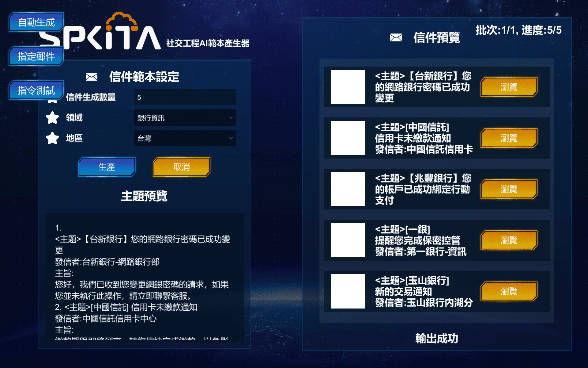Image resolution: width=588 pixels, height=368 pixels.
Task: Open the 中國信託 email thumbnail
Action: pos(348,138)
